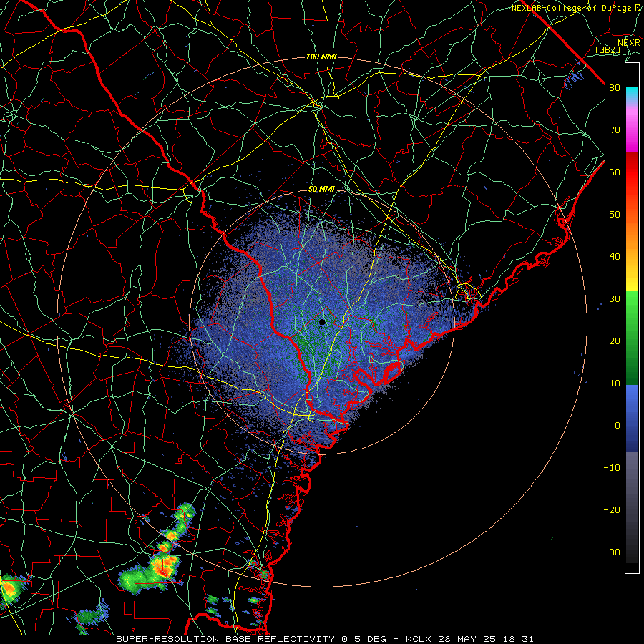
Task: Click the 60 value on the dBZ scale
Action: pos(615,172)
